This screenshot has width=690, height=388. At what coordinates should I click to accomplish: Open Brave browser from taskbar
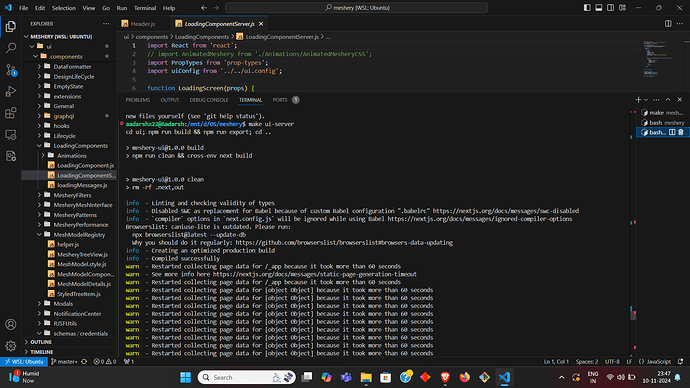(445, 377)
